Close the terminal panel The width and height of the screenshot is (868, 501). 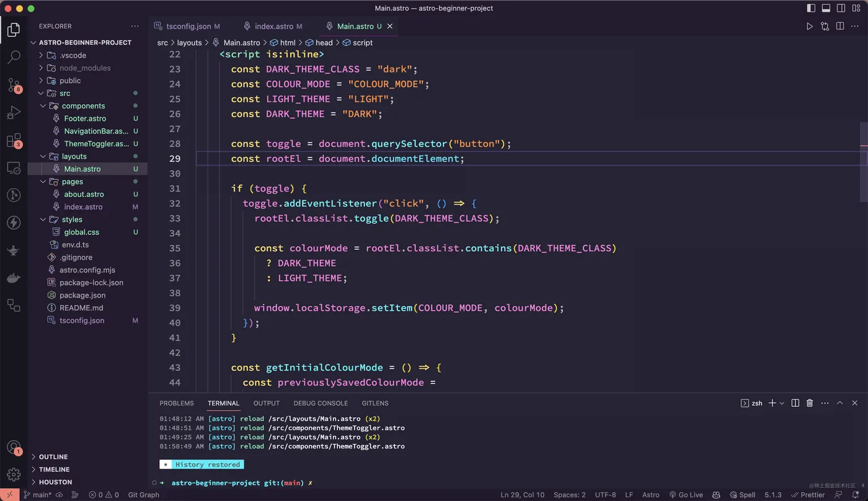855,403
